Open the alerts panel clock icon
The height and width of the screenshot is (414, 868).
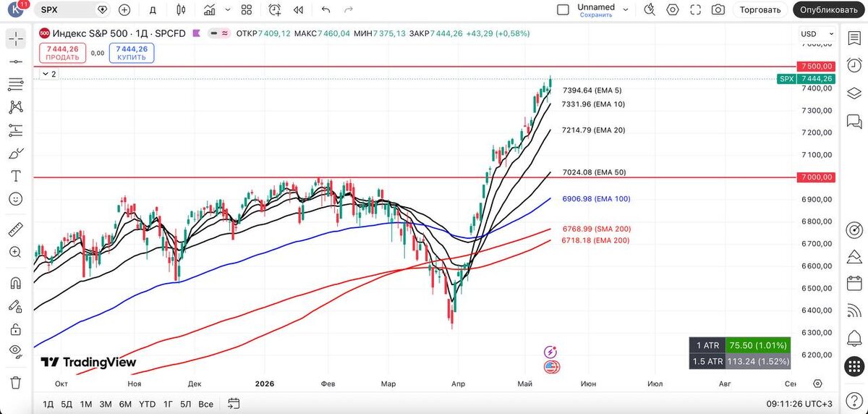854,65
